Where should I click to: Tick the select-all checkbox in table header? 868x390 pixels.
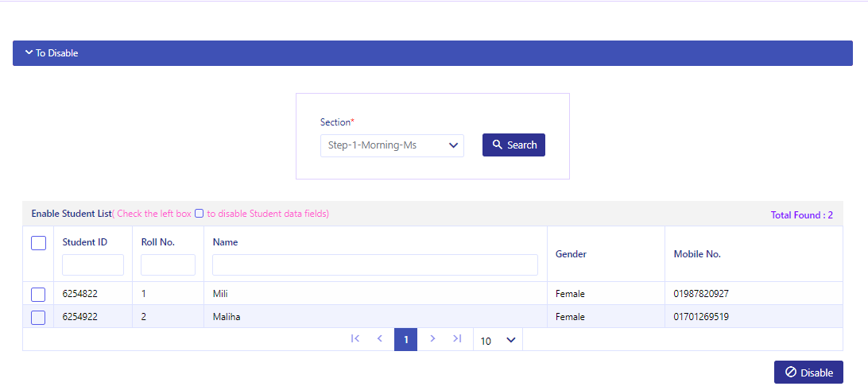(38, 243)
